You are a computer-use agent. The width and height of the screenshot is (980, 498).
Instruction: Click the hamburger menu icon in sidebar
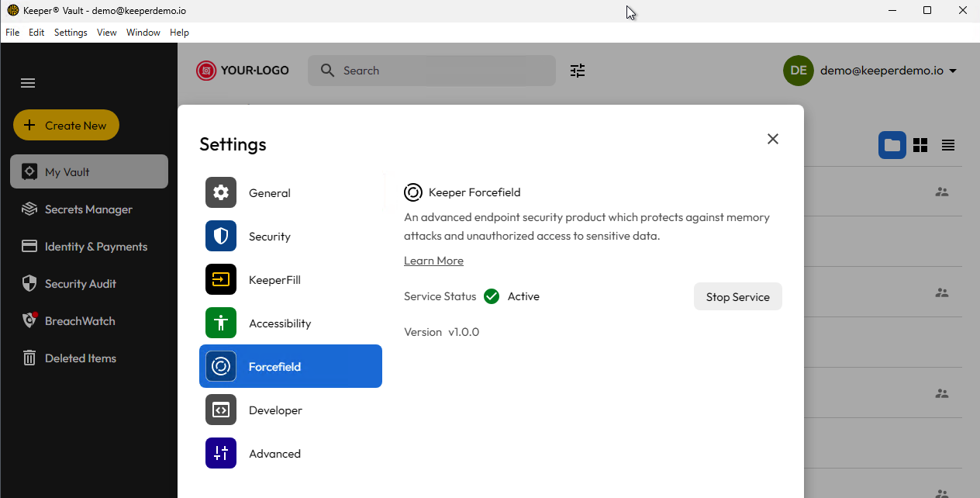[28, 83]
